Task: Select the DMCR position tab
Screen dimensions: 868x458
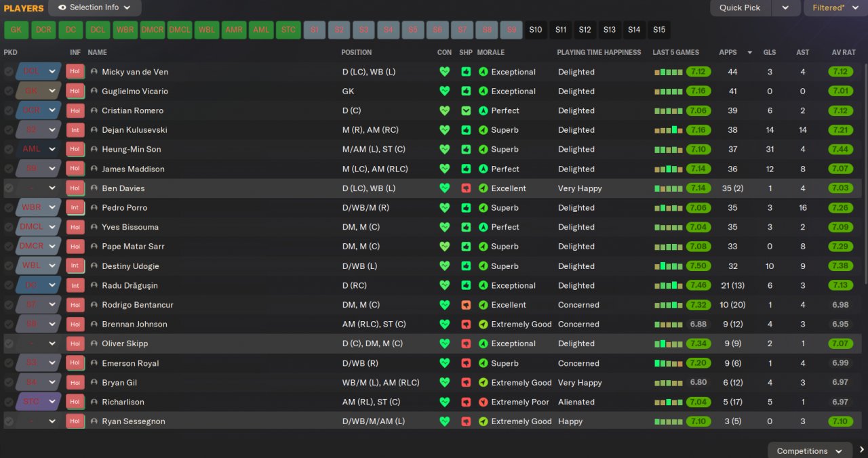Action: [x=153, y=30]
